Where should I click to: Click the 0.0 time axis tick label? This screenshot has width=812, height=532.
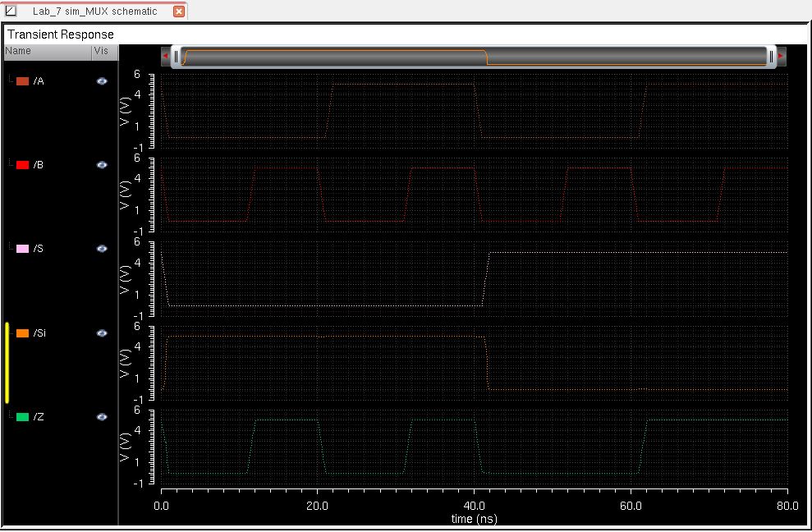[x=161, y=506]
